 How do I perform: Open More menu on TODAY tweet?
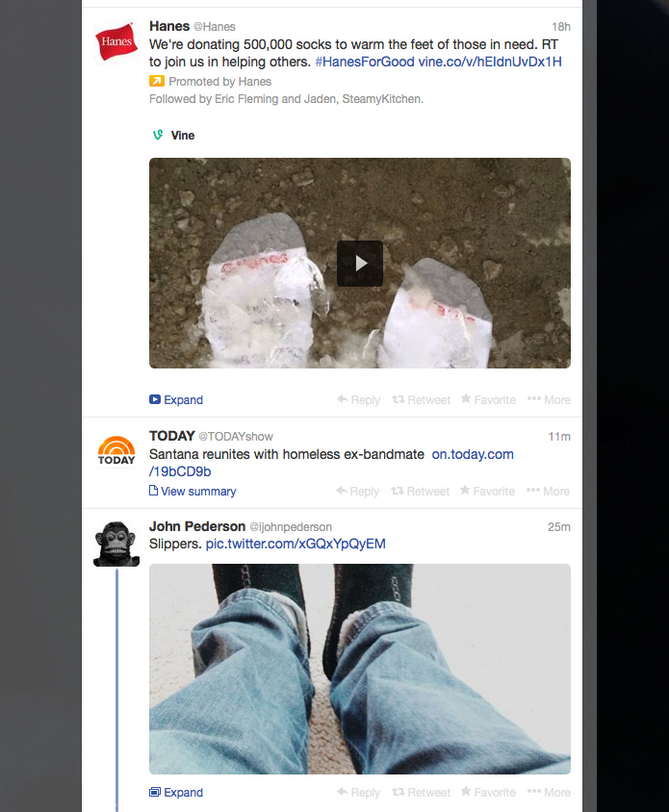pos(549,492)
